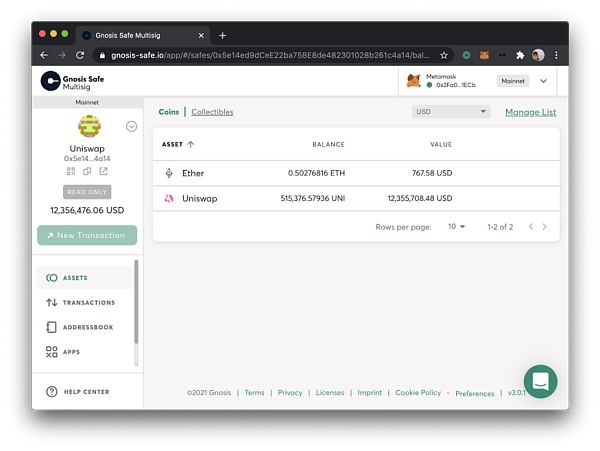Close the Gnosis Safe Multisig tab
Image resolution: width=600 pixels, height=451 pixels.
click(201, 36)
